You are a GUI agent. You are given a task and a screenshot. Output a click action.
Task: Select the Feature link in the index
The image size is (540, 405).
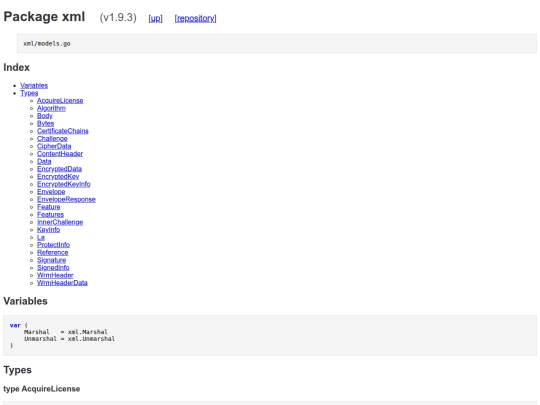(49, 207)
